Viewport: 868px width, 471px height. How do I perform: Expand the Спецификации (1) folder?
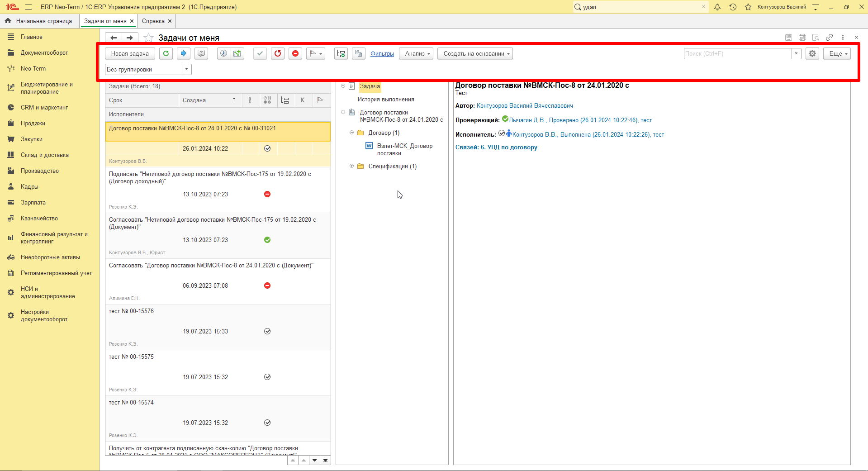coord(351,166)
